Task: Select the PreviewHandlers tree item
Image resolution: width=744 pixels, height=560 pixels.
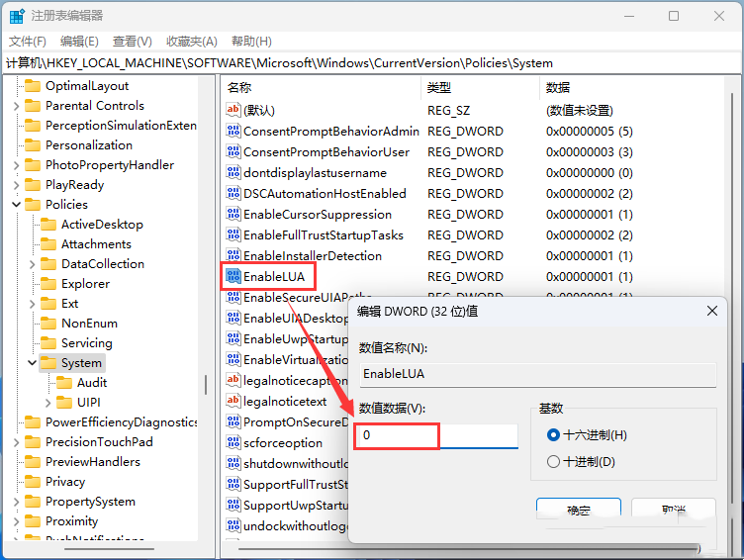Action: pyautogui.click(x=93, y=462)
